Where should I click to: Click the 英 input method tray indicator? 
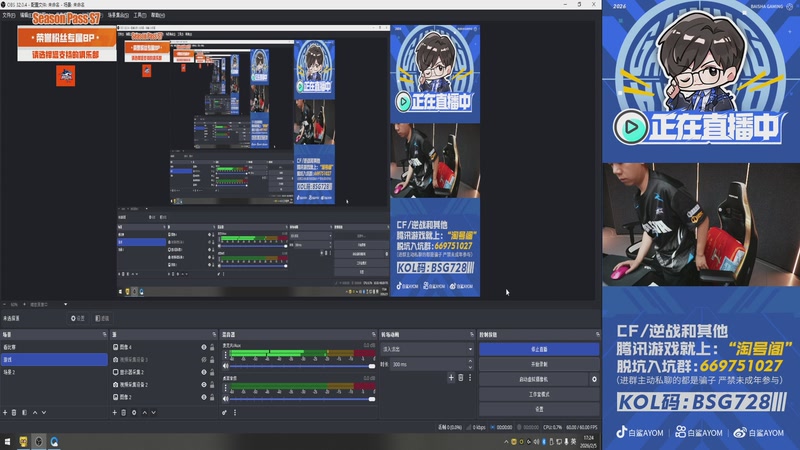click(x=573, y=442)
